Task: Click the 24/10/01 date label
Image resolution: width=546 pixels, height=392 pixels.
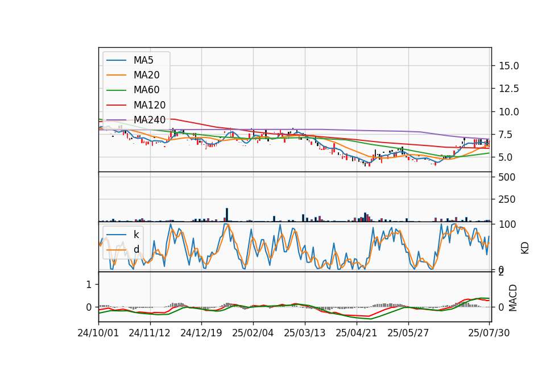Action: (98, 333)
